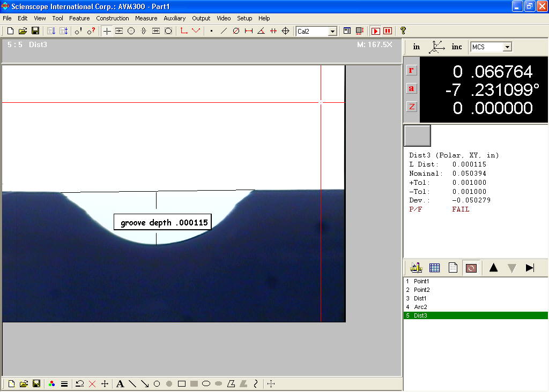Select Point1 in the feature list
Screen dimensions: 549x392
pyautogui.click(x=476, y=281)
